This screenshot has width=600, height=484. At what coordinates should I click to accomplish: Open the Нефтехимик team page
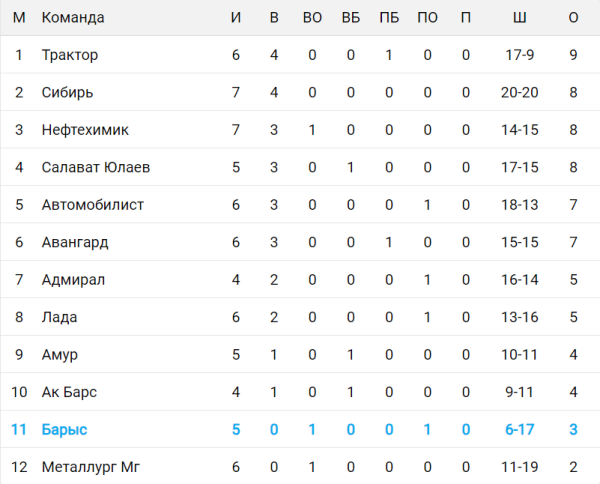click(x=85, y=130)
